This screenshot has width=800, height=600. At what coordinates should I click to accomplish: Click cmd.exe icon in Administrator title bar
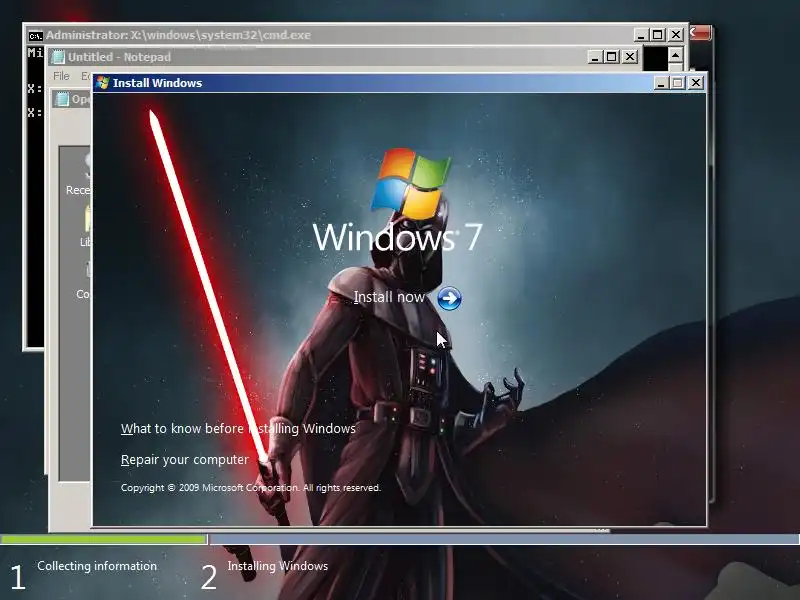tap(35, 35)
